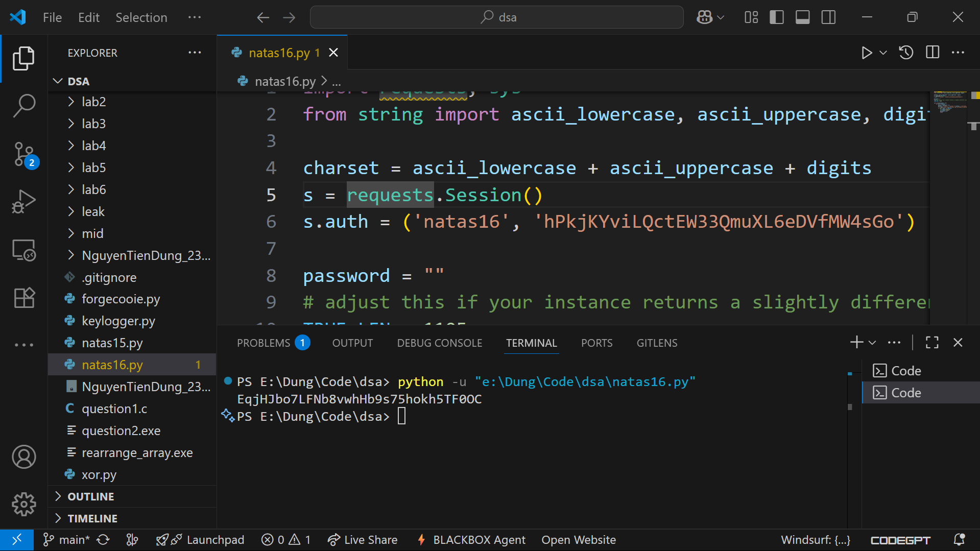Open the Search view in activity bar
The width and height of the screenshot is (980, 551).
click(24, 105)
